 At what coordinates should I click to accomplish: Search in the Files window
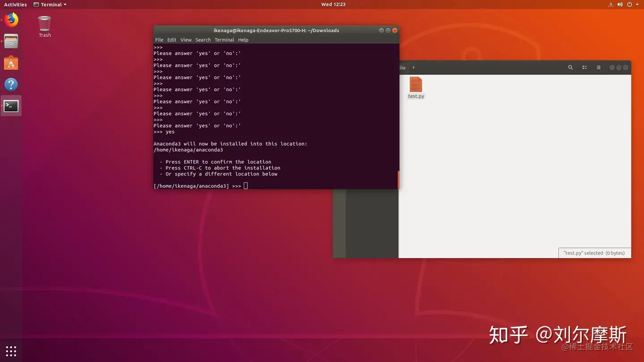pos(570,67)
